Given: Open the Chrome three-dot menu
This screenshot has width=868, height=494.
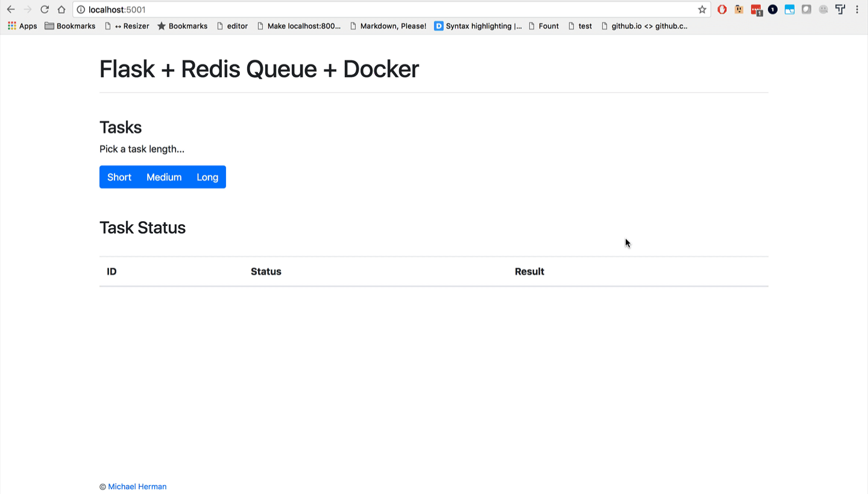Looking at the screenshot, I should 857,10.
